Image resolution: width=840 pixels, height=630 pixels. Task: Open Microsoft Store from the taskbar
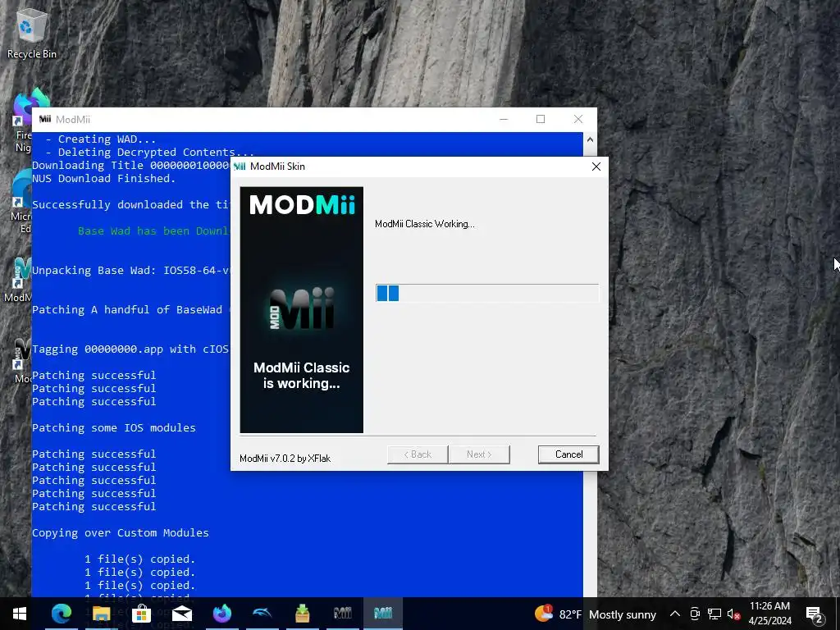tap(141, 614)
